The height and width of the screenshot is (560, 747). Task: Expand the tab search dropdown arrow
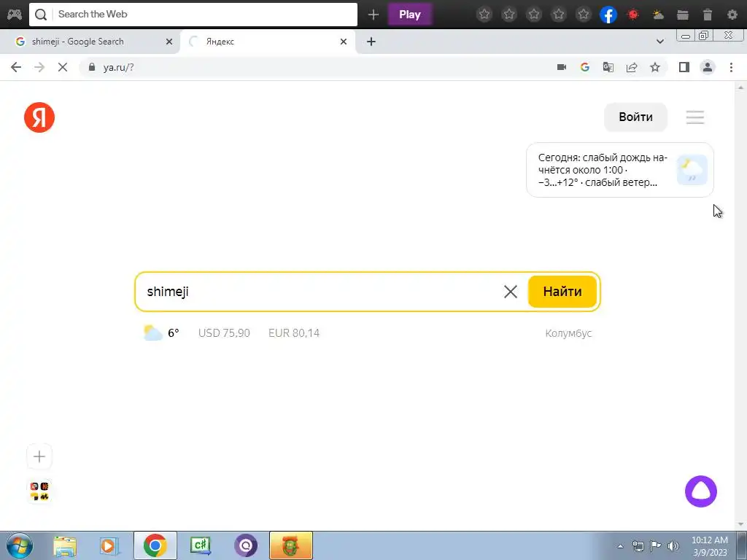[659, 42]
